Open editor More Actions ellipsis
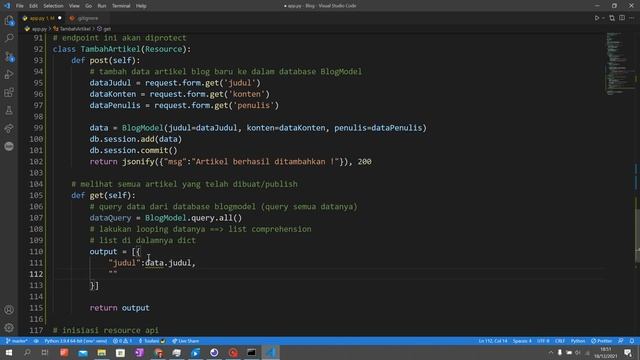The height and width of the screenshot is (360, 640). click(x=631, y=18)
